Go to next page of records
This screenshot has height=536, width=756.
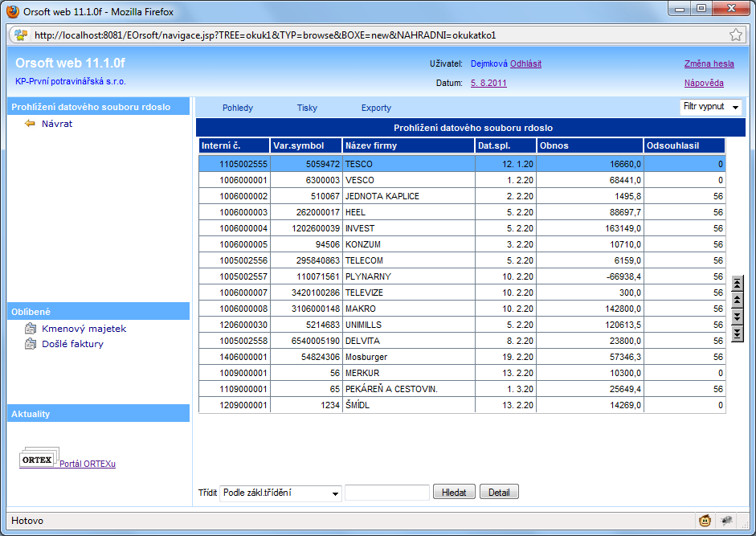[738, 317]
